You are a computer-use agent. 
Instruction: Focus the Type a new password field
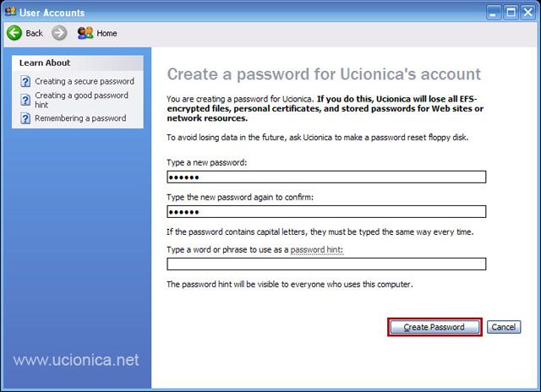pos(326,177)
